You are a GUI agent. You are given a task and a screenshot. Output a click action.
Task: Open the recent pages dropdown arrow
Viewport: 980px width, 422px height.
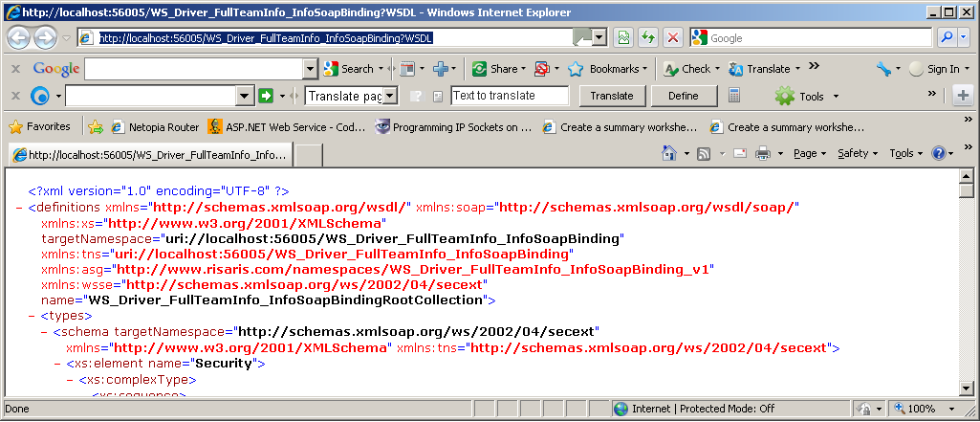[66, 38]
